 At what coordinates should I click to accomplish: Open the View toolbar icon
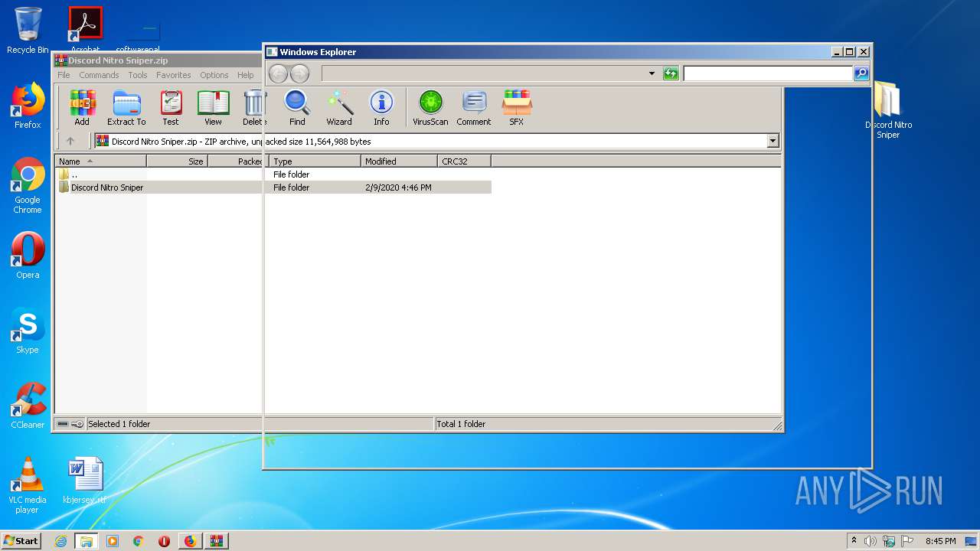click(213, 108)
